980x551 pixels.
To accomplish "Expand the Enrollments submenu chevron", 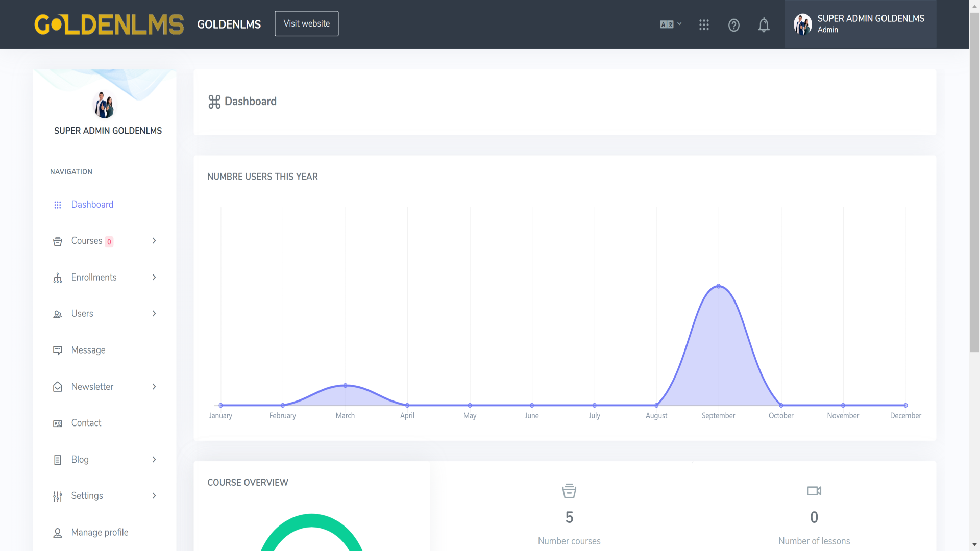I will [x=154, y=278].
